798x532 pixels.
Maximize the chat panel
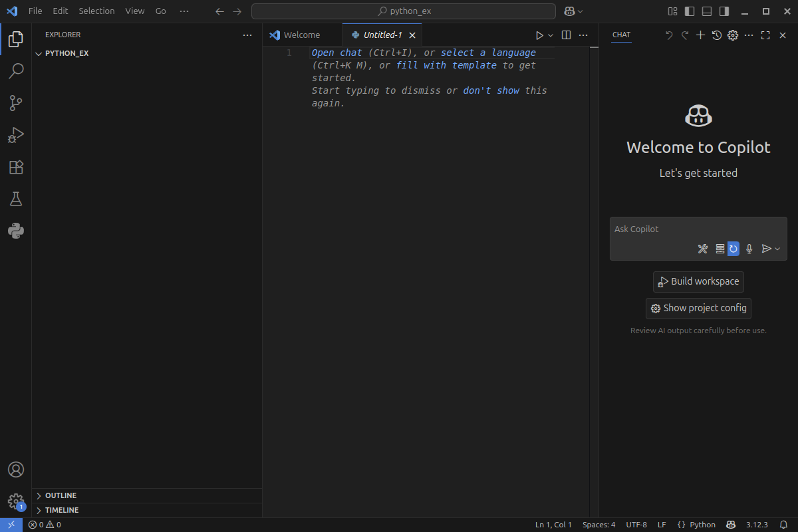(x=765, y=35)
